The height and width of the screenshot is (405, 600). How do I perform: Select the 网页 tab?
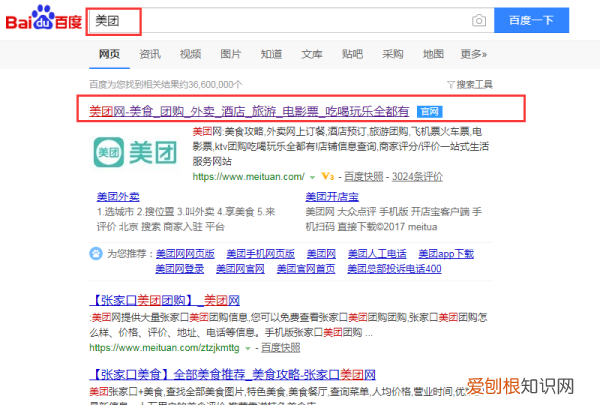(109, 54)
